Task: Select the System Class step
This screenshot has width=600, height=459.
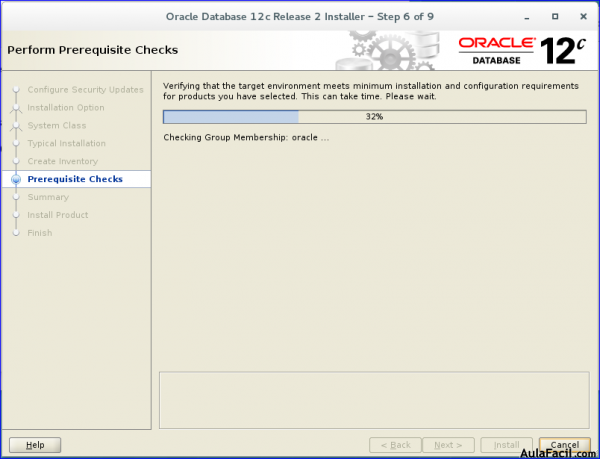Action: click(57, 125)
